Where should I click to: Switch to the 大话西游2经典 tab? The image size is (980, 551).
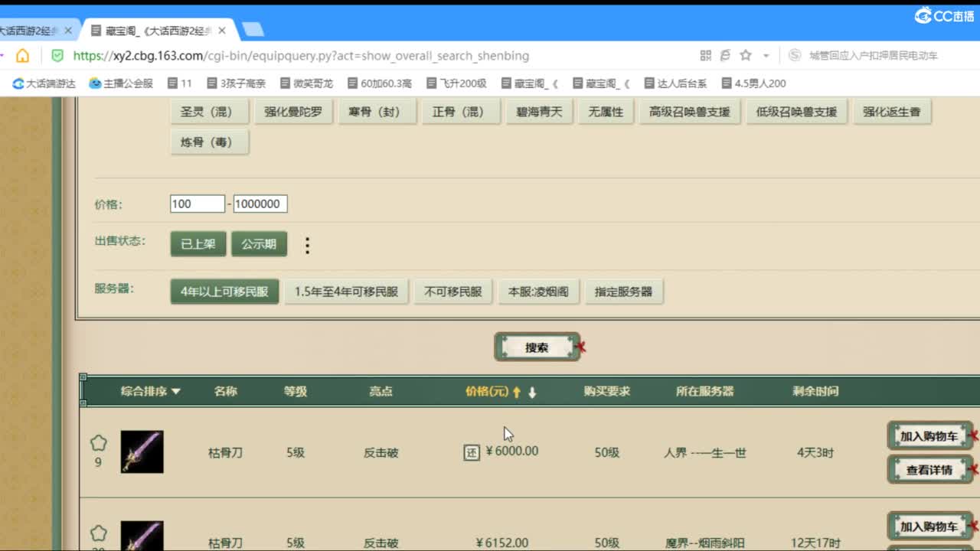tap(29, 31)
